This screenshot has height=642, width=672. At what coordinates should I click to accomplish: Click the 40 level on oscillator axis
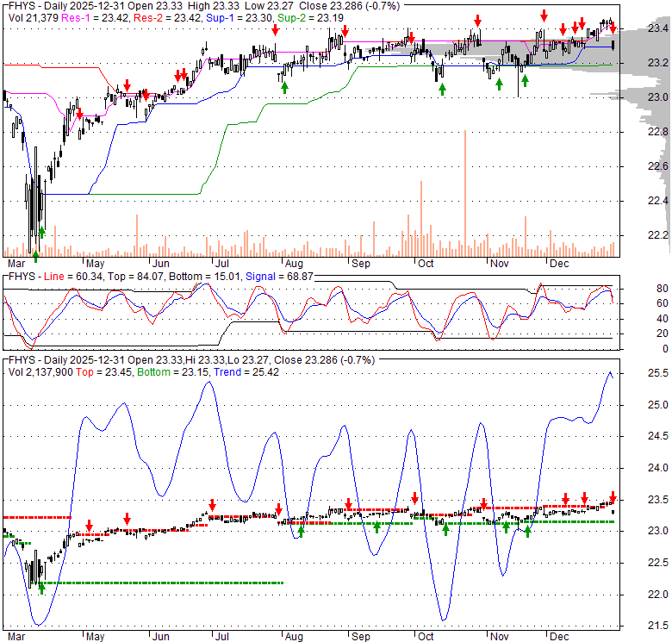[x=663, y=319]
